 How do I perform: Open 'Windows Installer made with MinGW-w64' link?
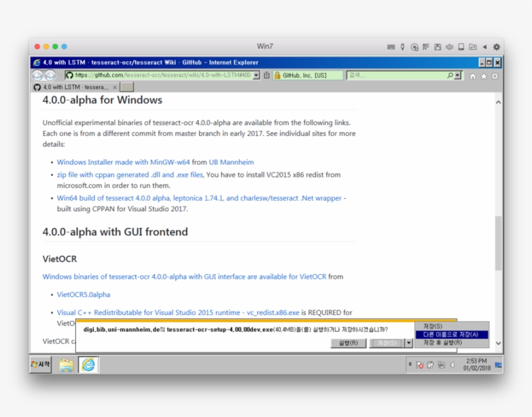pyautogui.click(x=123, y=162)
